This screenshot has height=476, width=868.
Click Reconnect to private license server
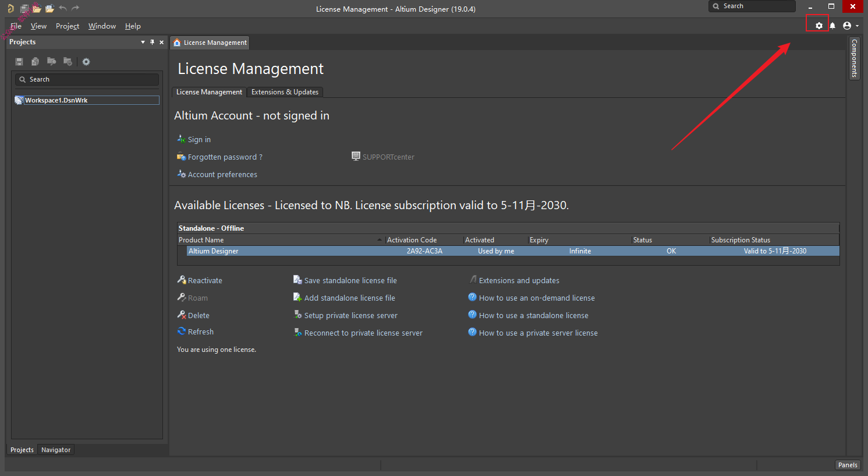pos(363,333)
